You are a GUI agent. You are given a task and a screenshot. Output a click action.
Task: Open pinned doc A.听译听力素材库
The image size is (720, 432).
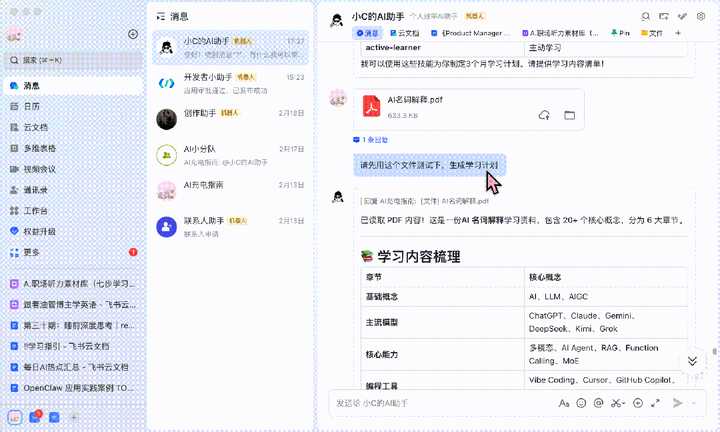73,284
